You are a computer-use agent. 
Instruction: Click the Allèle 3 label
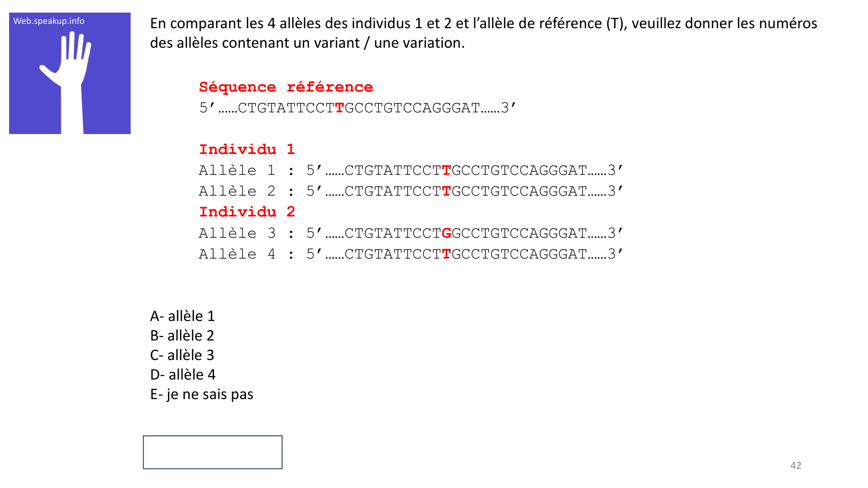click(x=237, y=233)
